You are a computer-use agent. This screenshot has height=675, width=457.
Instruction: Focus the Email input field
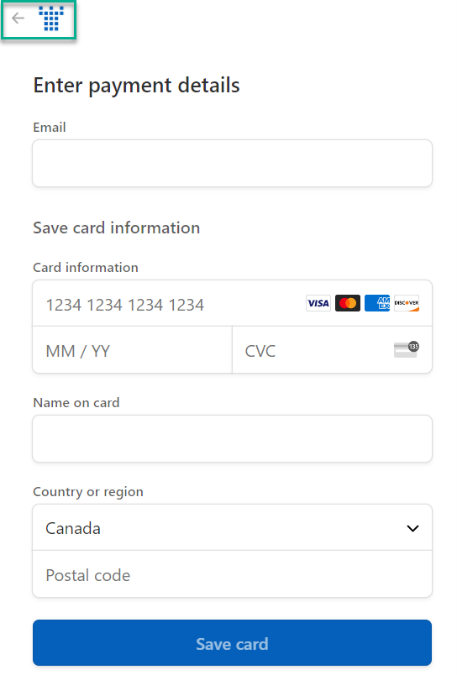232,163
